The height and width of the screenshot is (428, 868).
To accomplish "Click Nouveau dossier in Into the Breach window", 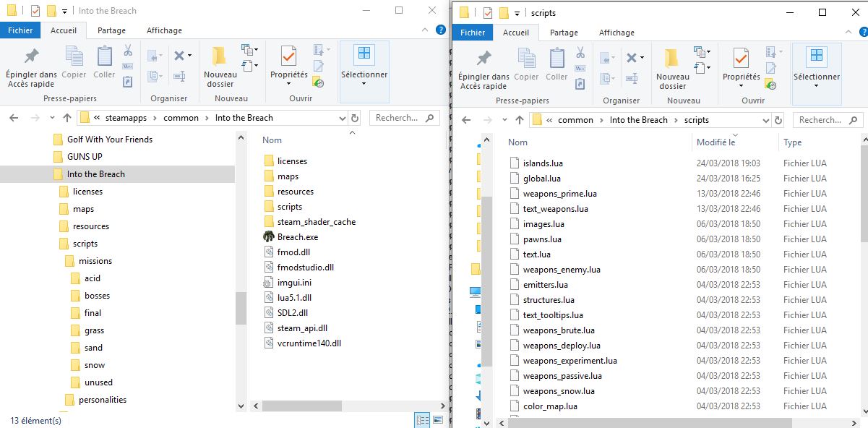I will pyautogui.click(x=220, y=68).
